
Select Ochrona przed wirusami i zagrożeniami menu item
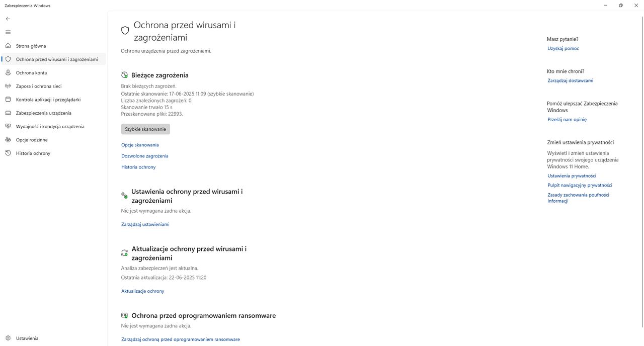(56, 59)
